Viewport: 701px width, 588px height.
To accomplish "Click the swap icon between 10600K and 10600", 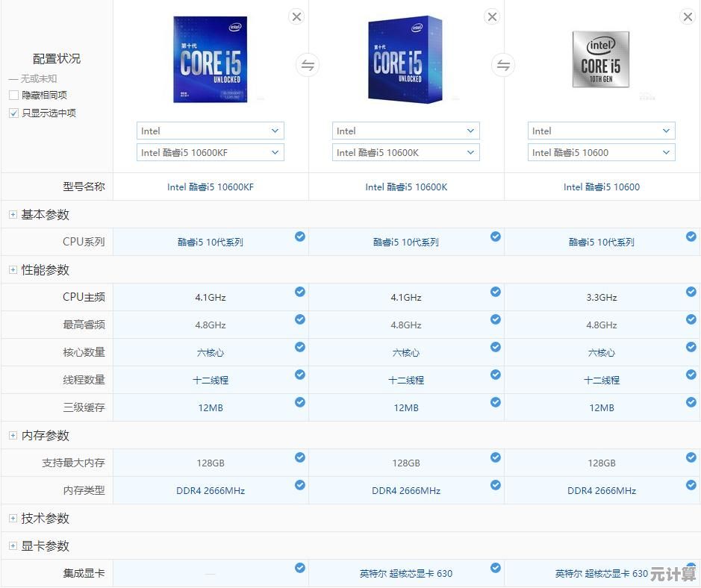I will click(503, 65).
